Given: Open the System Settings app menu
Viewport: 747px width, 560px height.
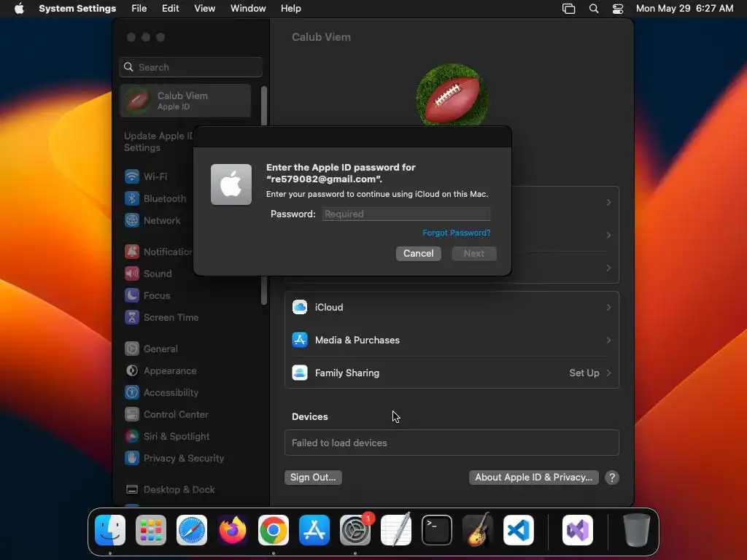Looking at the screenshot, I should click(x=77, y=9).
